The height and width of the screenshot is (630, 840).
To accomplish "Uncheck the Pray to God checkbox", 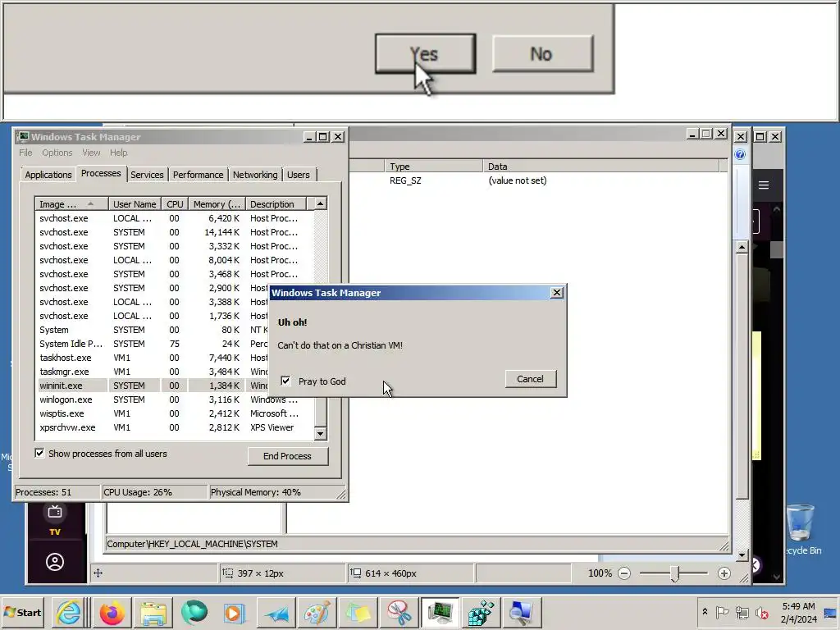I will pos(285,381).
